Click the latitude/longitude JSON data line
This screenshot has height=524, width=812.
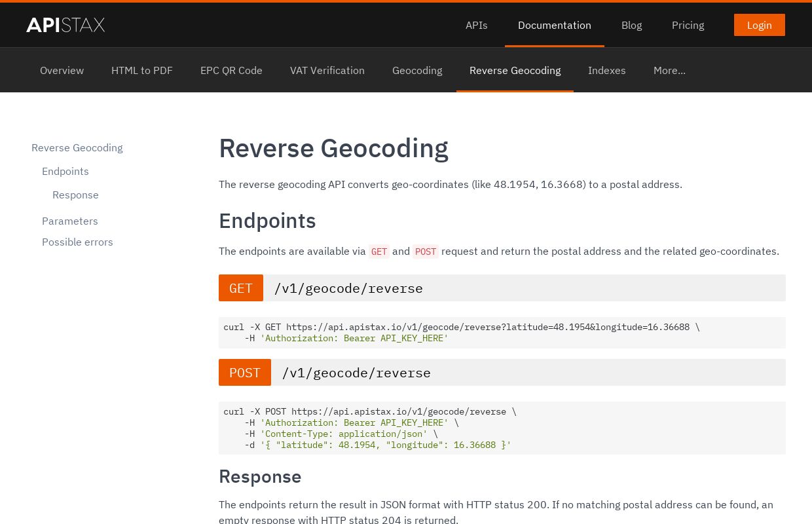(x=378, y=445)
